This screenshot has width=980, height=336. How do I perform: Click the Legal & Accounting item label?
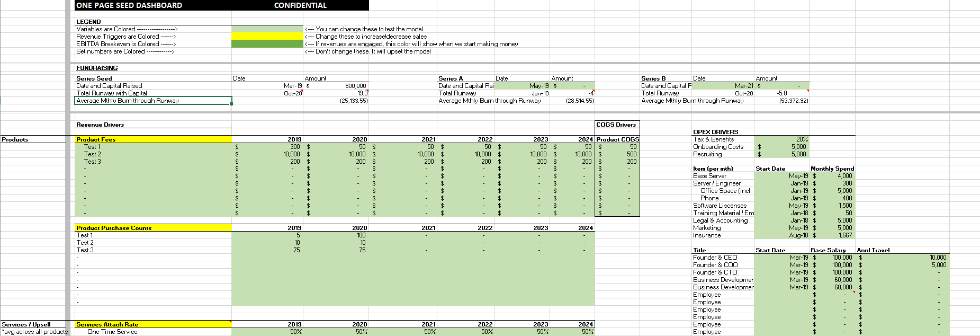[721, 220]
